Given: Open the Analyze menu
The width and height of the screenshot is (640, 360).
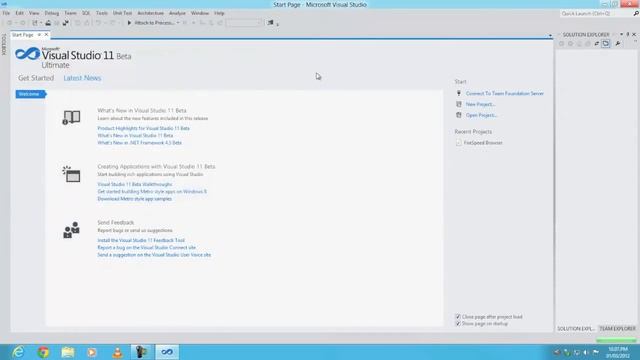Looking at the screenshot, I should [177, 13].
